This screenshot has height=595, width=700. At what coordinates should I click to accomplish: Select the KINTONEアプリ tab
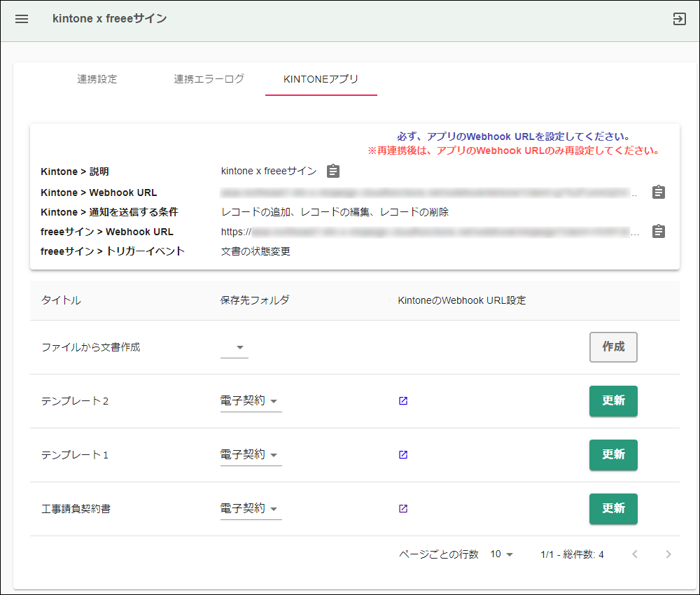[321, 79]
